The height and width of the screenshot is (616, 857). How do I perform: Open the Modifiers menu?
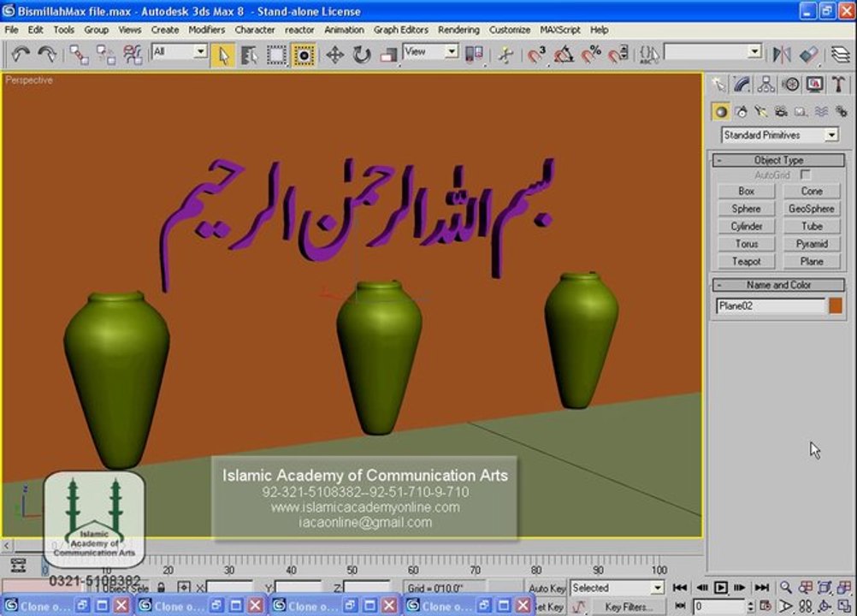click(207, 30)
